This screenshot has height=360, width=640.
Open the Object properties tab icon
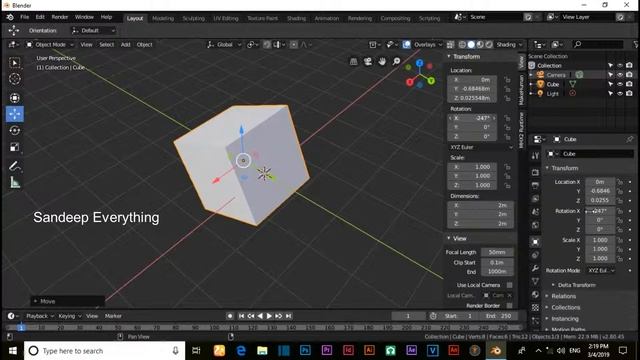click(x=535, y=242)
